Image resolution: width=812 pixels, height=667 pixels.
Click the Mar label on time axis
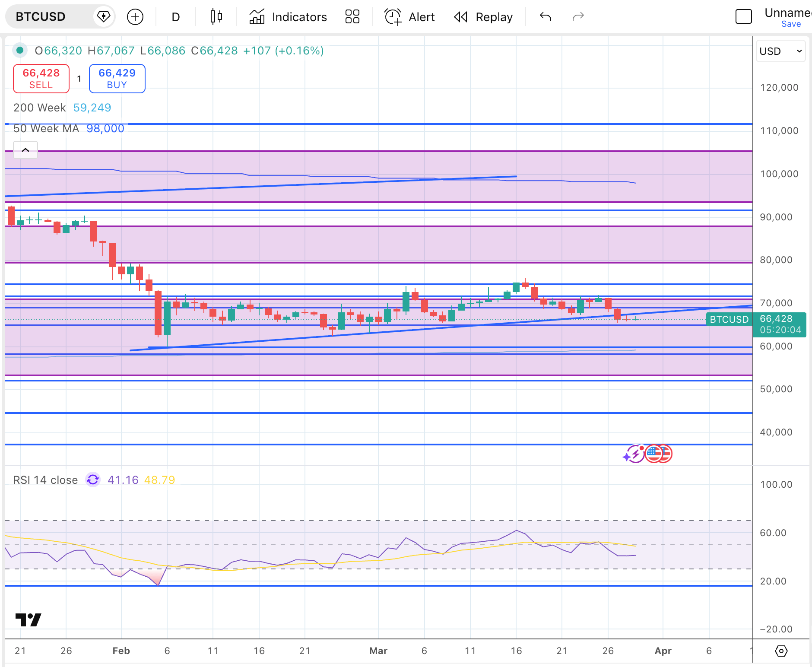378,651
